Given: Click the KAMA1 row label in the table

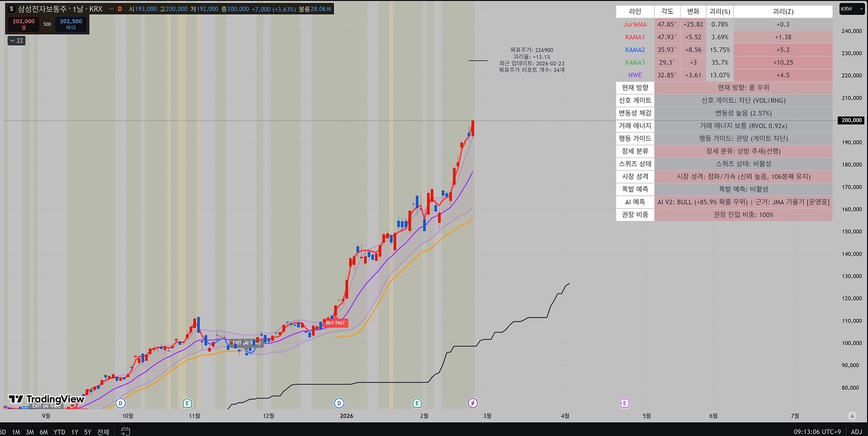Looking at the screenshot, I should coord(635,37).
